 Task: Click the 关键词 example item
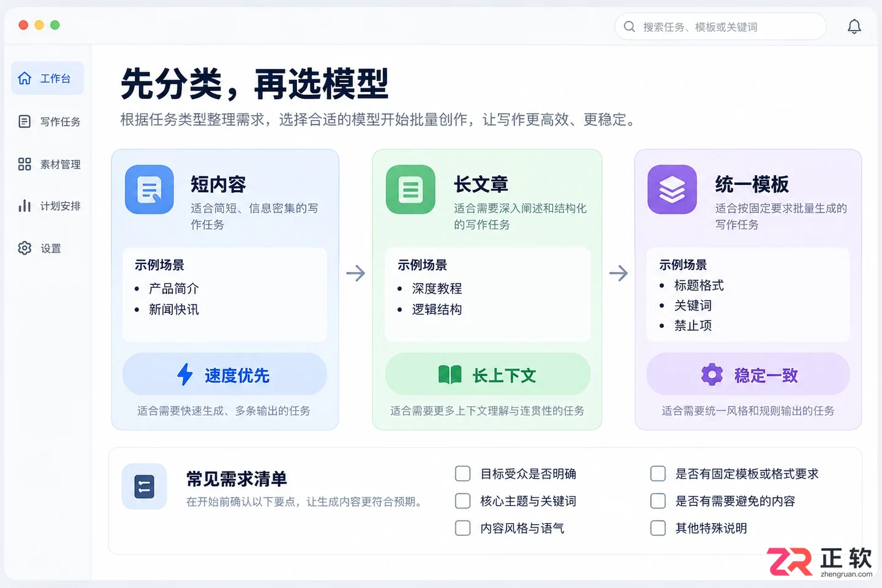tap(693, 306)
